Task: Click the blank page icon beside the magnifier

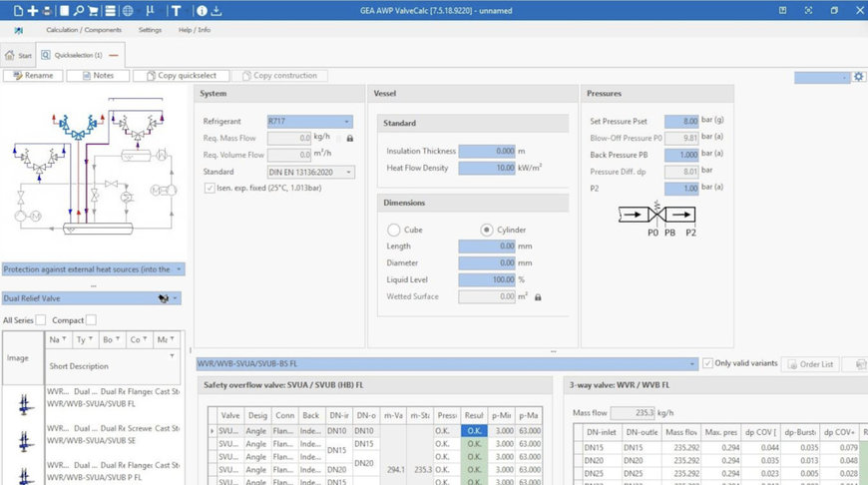Action: point(64,11)
